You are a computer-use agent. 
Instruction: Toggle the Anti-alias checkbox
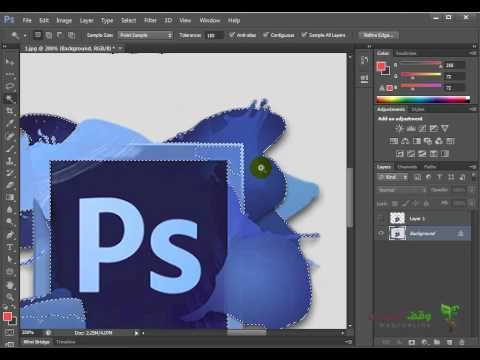[232, 35]
